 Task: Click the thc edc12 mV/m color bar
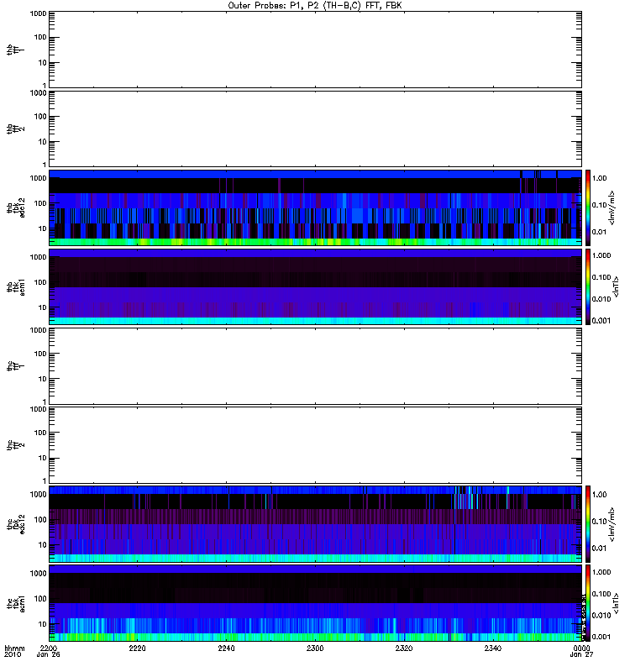(588, 524)
